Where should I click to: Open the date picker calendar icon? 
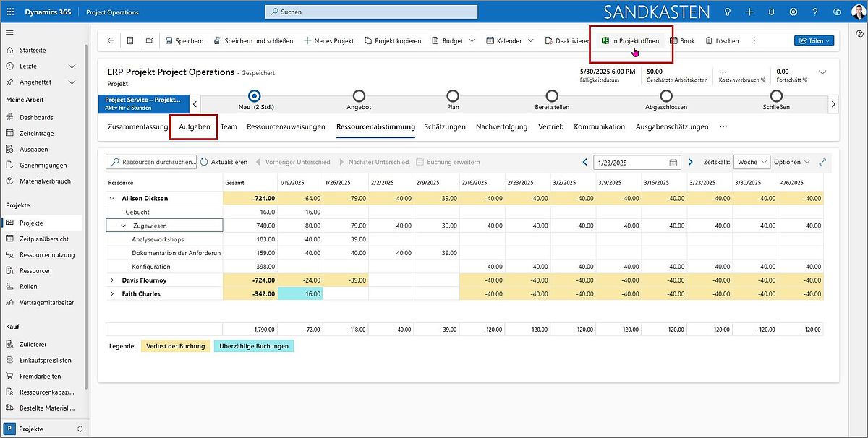coord(673,162)
